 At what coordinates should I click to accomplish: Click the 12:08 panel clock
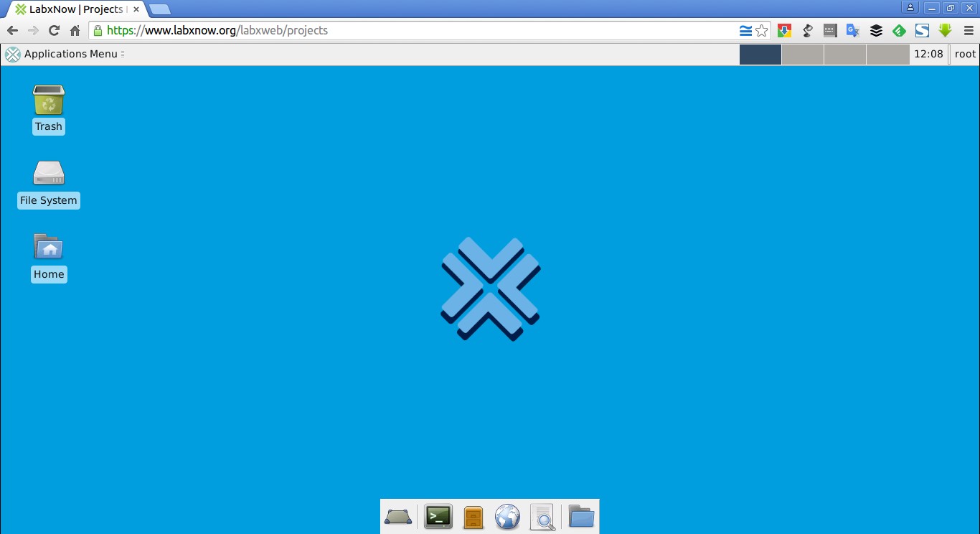click(928, 54)
